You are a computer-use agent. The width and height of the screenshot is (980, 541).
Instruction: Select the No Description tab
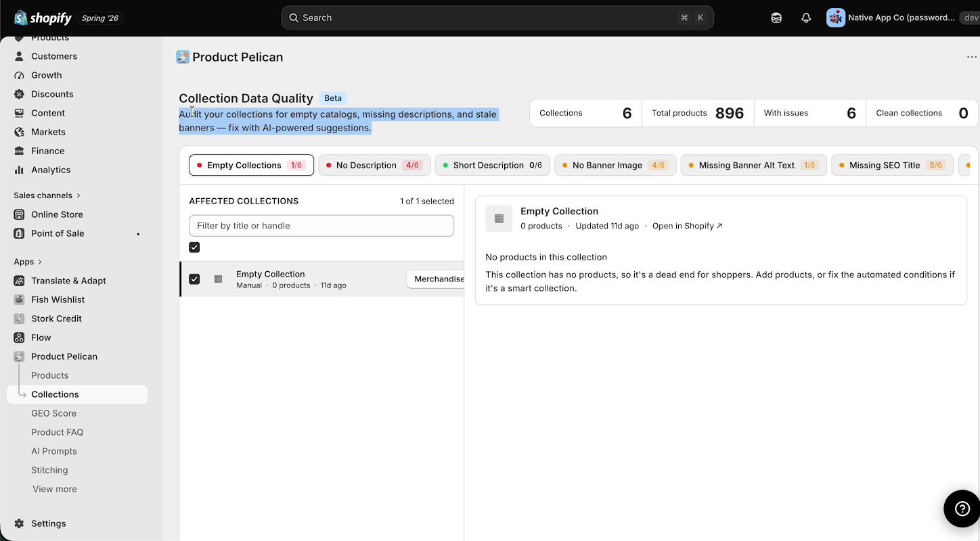374,165
